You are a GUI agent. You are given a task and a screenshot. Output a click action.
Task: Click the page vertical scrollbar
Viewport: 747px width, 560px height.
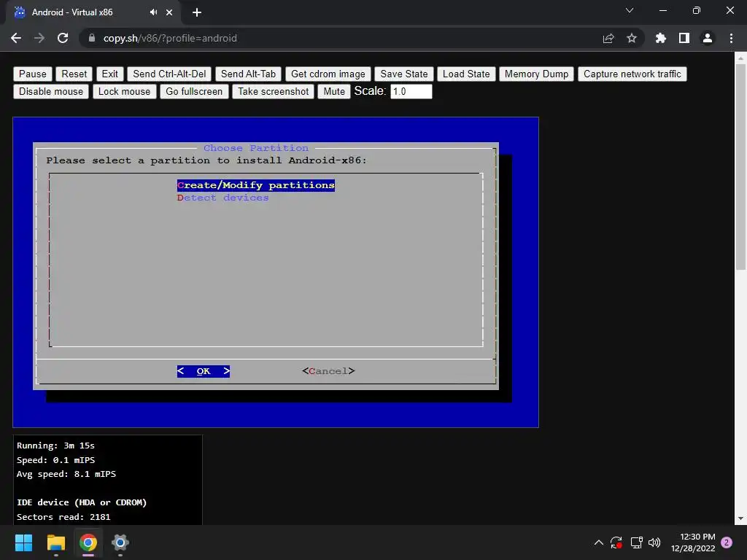pos(740,167)
